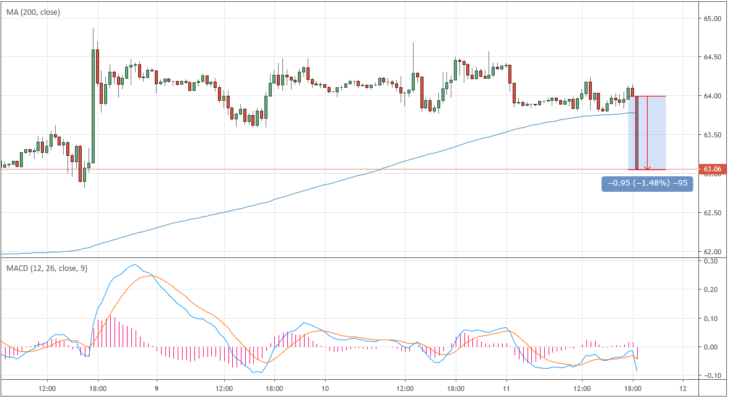Select the blue price-range measurement box
The width and height of the screenshot is (730, 399).
(x=647, y=133)
